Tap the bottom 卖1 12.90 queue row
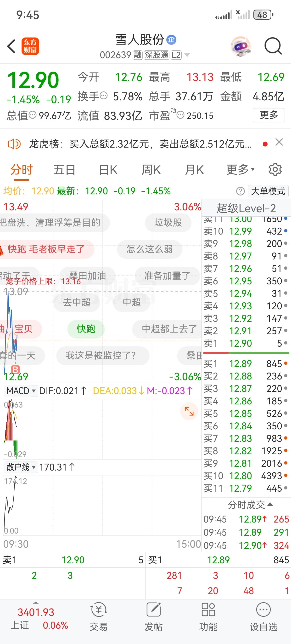 coord(73,560)
